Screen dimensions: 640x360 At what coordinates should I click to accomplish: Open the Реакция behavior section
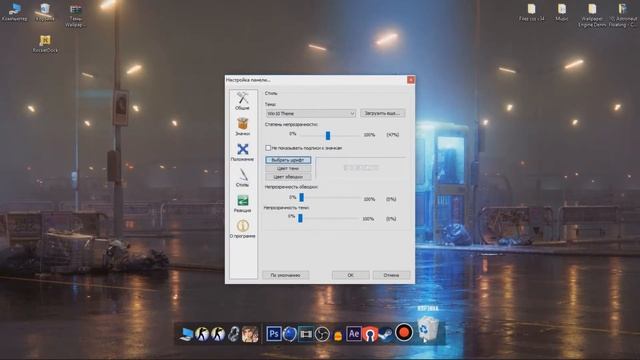(242, 203)
